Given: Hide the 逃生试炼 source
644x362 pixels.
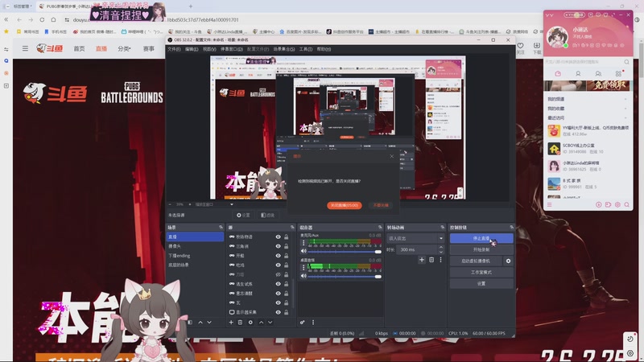Looking at the screenshot, I should [x=278, y=284].
